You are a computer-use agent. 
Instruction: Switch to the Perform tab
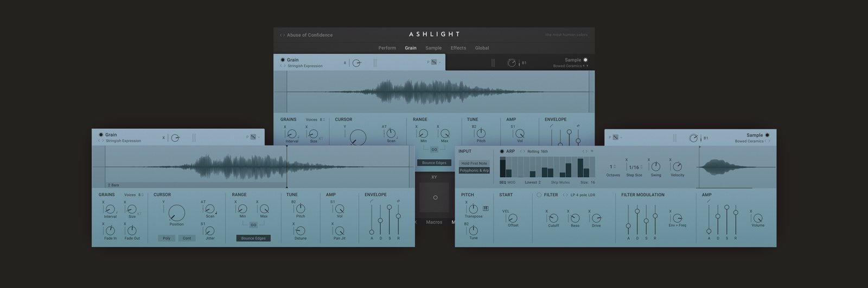point(387,48)
